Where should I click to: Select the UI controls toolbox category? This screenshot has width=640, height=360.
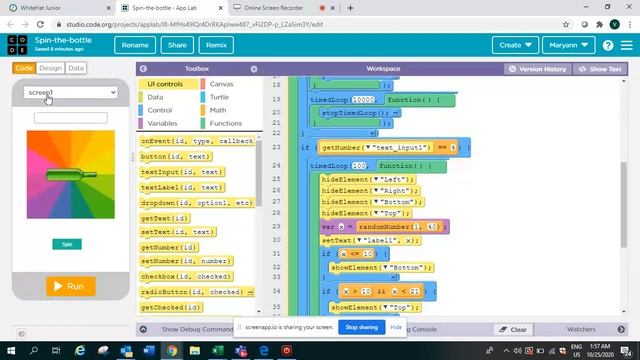pos(165,84)
